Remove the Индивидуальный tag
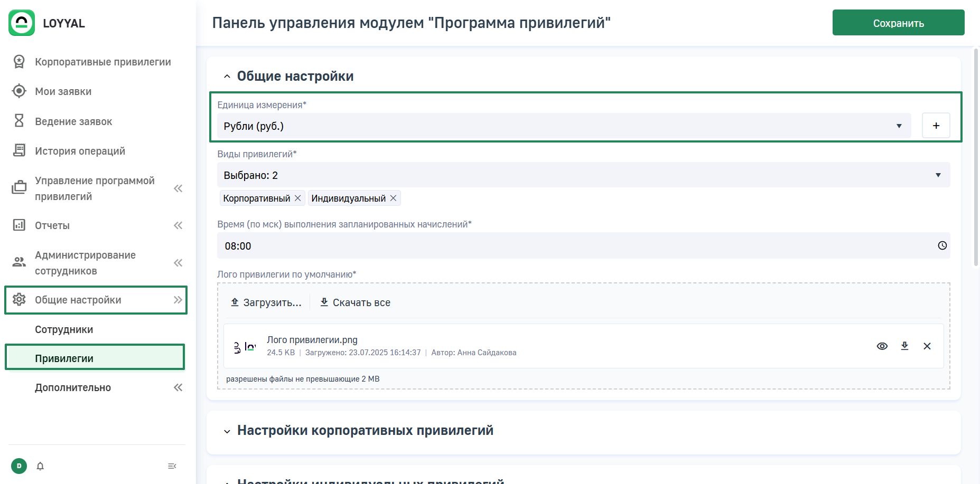The image size is (980, 484). [393, 198]
